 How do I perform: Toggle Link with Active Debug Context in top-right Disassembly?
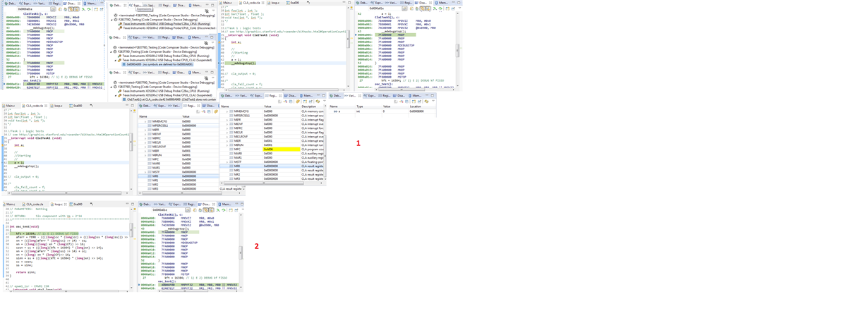[422, 8]
